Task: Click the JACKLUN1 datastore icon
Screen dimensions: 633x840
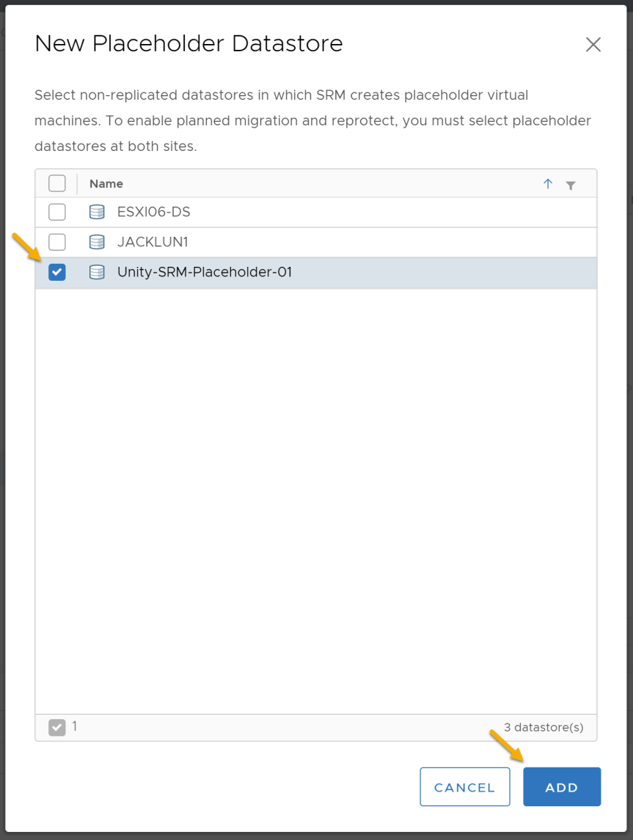Action: pos(97,242)
